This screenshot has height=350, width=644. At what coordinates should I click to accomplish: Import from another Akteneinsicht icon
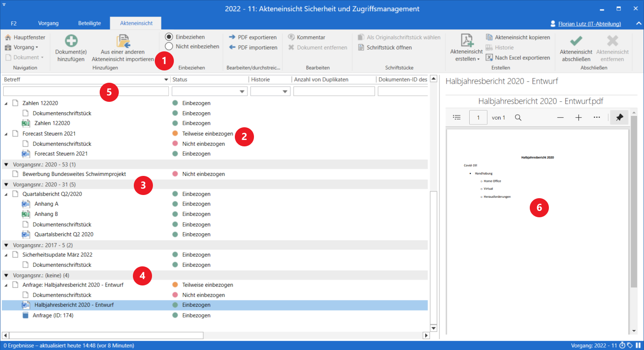point(123,41)
